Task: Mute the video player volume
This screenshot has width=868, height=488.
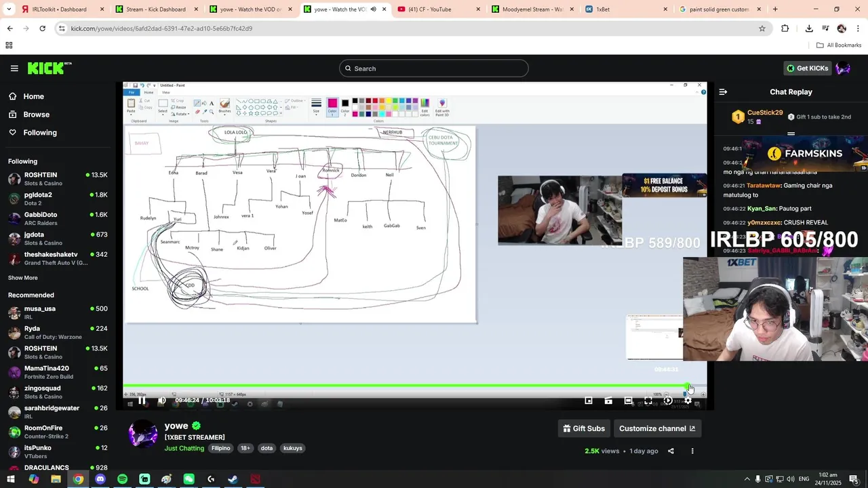Action: (x=162, y=401)
